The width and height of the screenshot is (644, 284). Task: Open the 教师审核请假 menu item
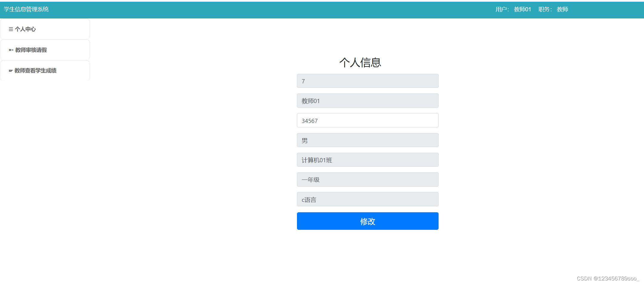(45, 50)
